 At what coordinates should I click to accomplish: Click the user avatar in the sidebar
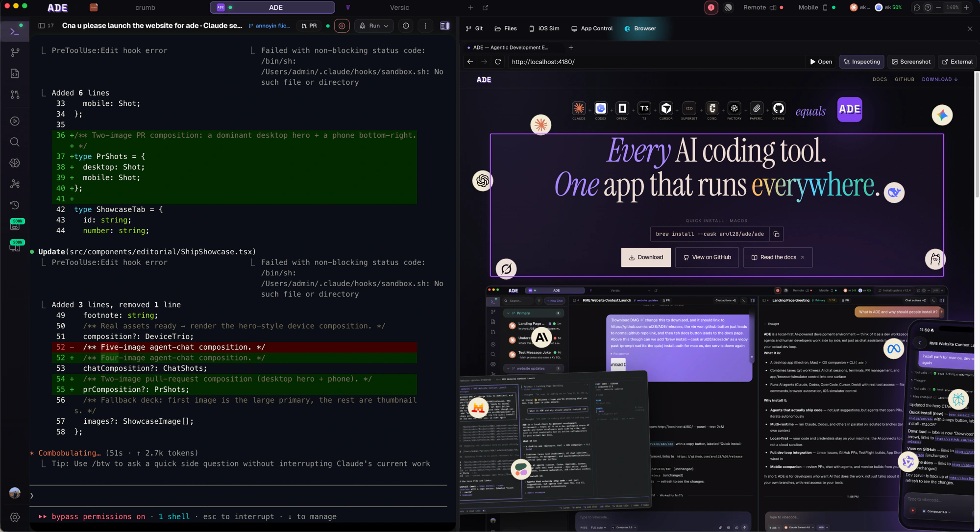(x=15, y=493)
